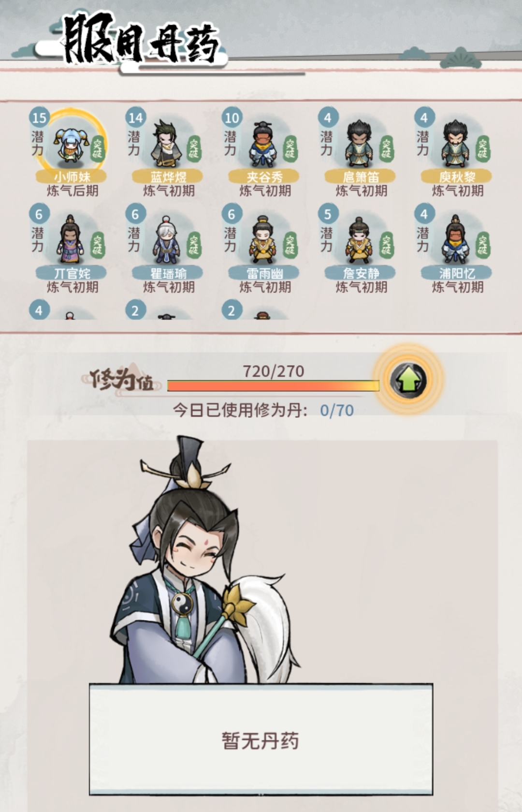
Task: Tap the 服用丹药 title banner
Action: pos(140,40)
